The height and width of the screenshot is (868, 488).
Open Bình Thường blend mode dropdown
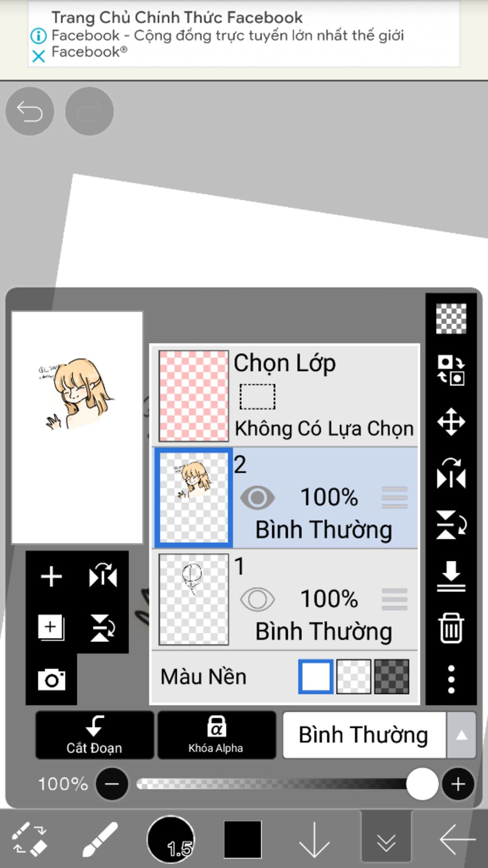[x=364, y=735]
